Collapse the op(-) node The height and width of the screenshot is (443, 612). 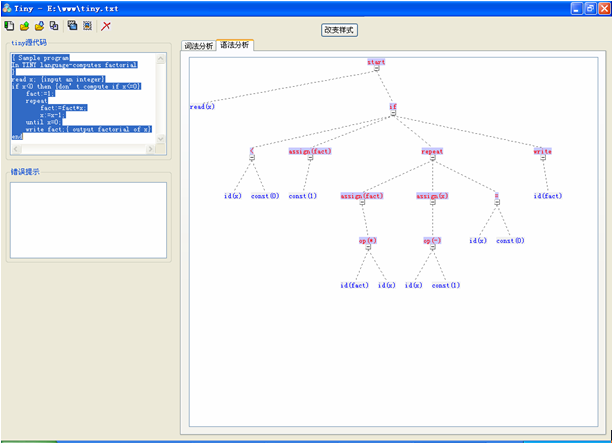coord(432,248)
